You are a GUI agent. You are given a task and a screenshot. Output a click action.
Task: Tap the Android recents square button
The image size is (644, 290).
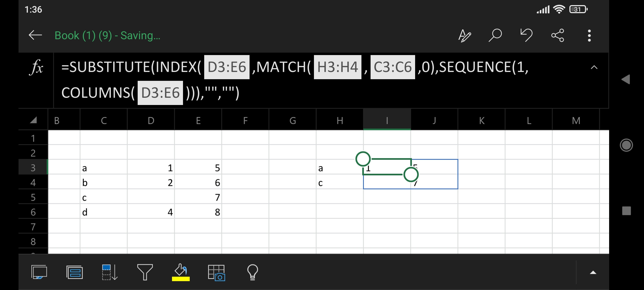point(626,211)
